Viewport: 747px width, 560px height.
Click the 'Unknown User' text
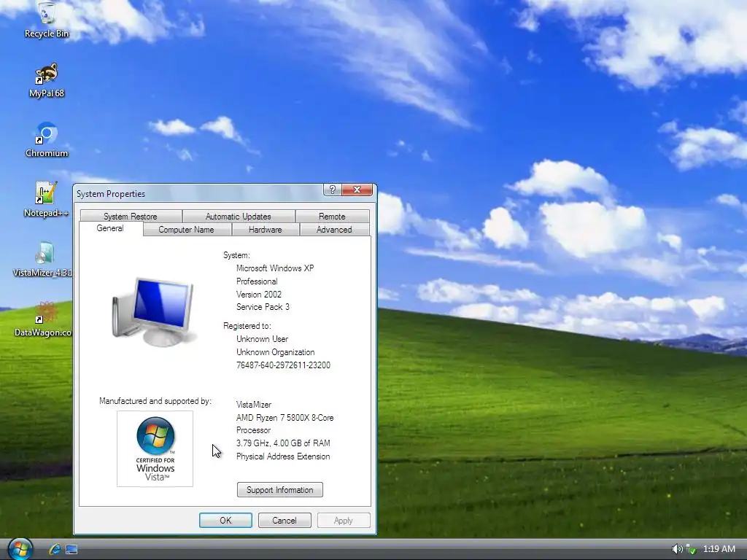(263, 339)
